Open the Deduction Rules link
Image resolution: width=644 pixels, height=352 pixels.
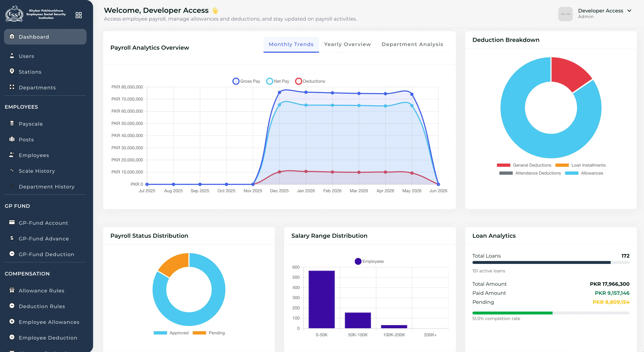(x=45, y=306)
